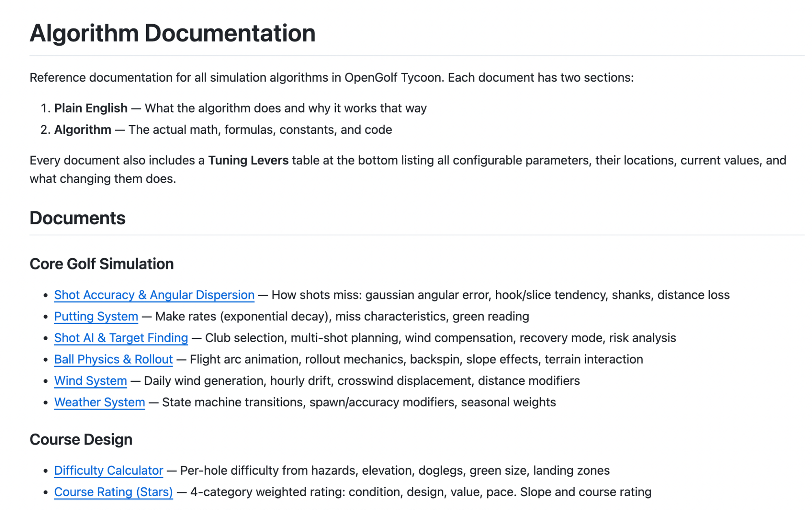Follow the Shot AI & Target Finding link
This screenshot has height=510, width=812.
[121, 338]
